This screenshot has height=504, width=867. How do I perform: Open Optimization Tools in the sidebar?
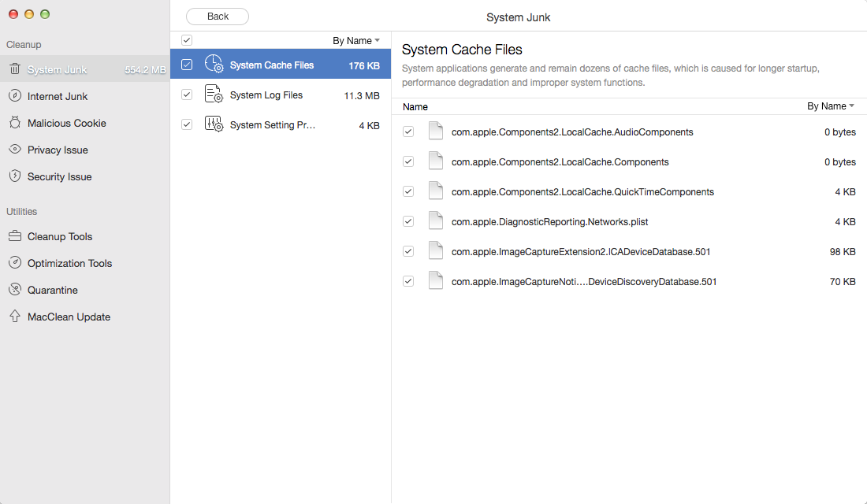(69, 263)
